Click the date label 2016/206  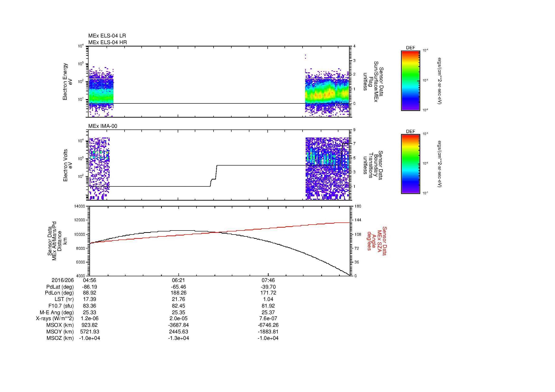(x=63, y=280)
